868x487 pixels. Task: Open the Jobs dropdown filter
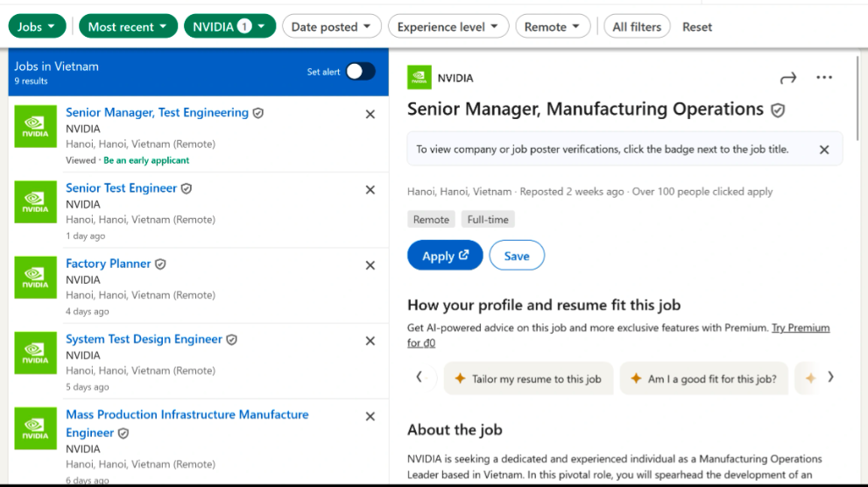pyautogui.click(x=37, y=27)
